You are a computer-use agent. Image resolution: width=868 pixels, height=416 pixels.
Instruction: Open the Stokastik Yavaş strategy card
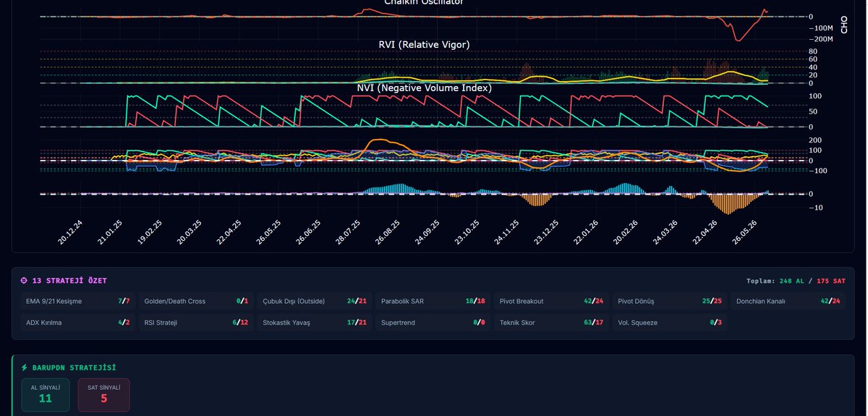[315, 323]
